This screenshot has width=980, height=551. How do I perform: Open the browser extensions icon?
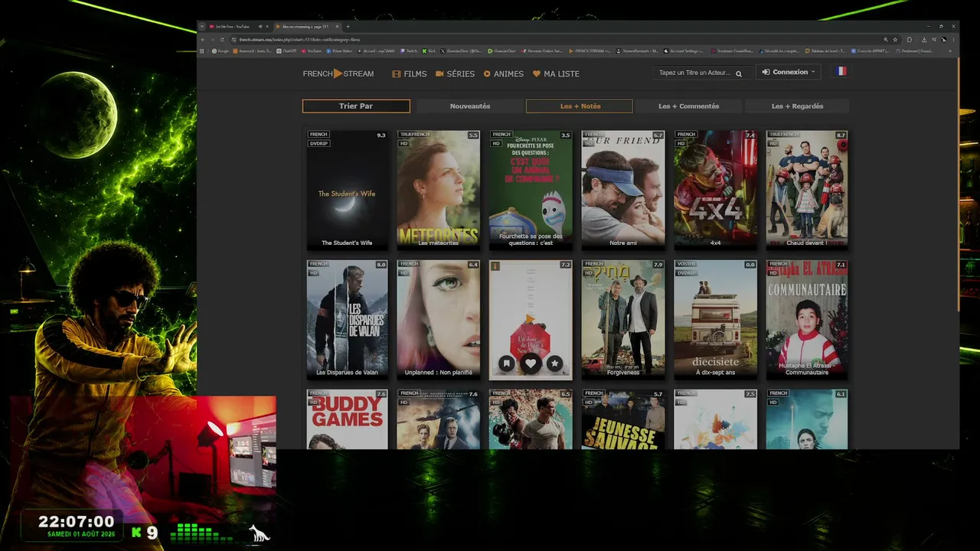click(x=909, y=39)
